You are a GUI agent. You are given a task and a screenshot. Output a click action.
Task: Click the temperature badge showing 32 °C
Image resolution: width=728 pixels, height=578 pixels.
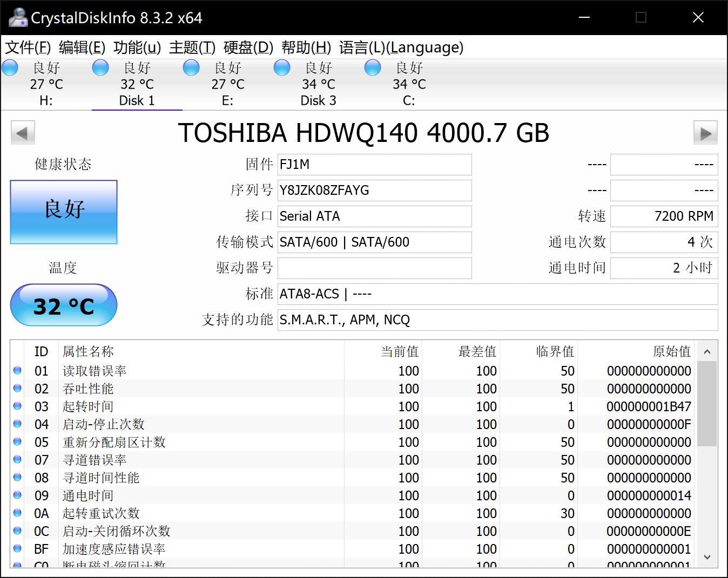coord(63,305)
